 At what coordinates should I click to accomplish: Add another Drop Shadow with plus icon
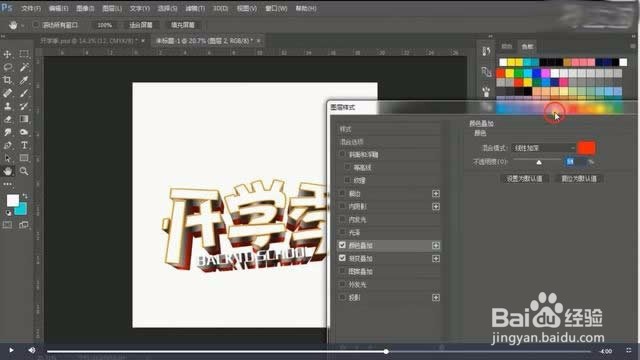436,298
